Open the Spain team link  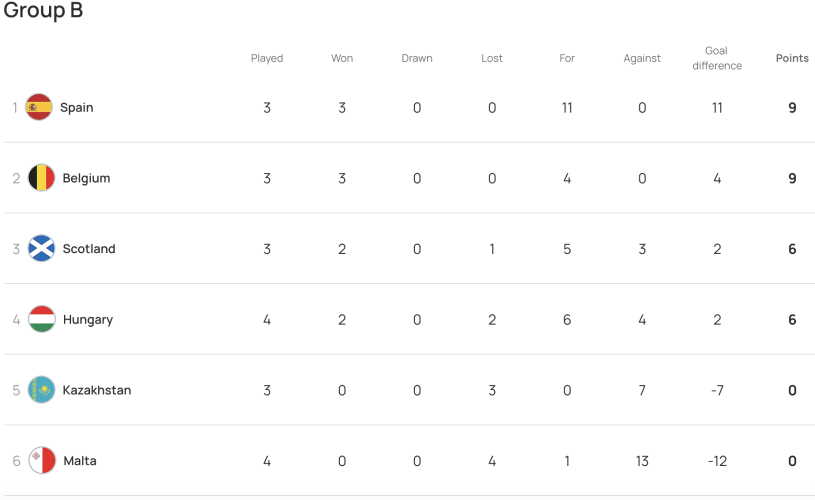(x=76, y=108)
